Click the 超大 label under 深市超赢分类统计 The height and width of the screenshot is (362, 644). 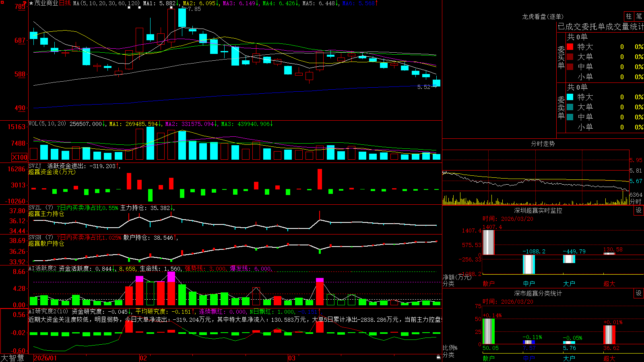click(609, 358)
